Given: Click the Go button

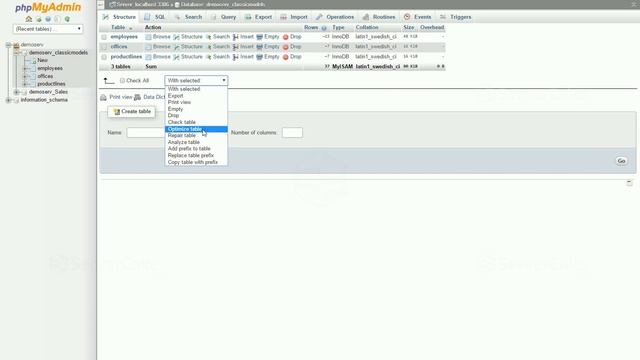Looking at the screenshot, I should (621, 161).
